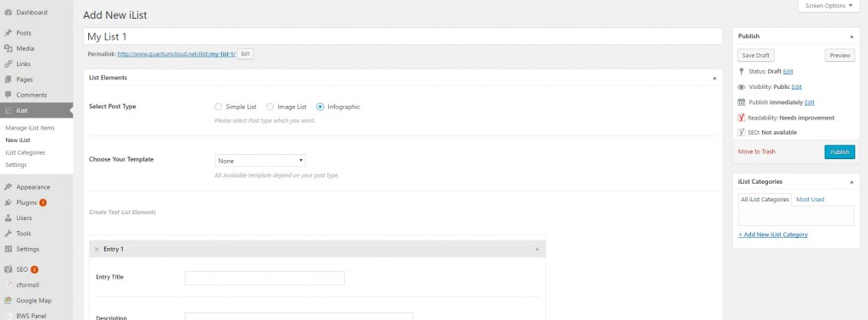Select the Simple List radio button
Screen dimensions: 868x320
coord(218,107)
